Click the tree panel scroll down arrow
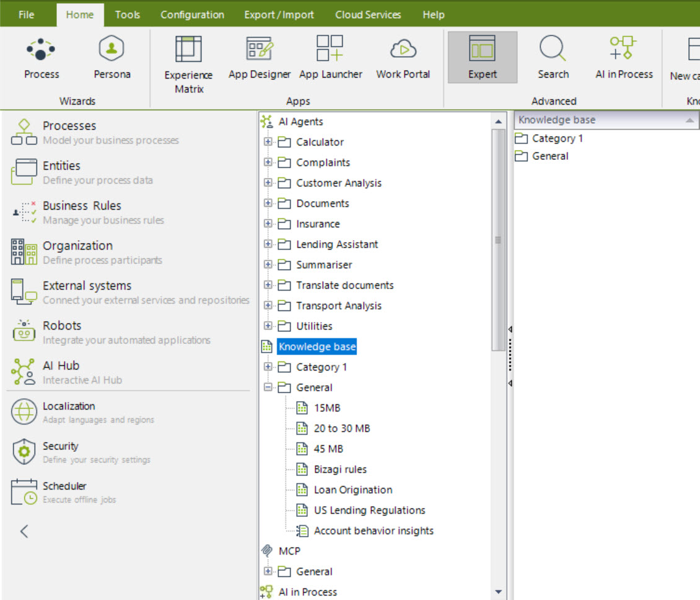The image size is (700, 600). pyautogui.click(x=499, y=593)
